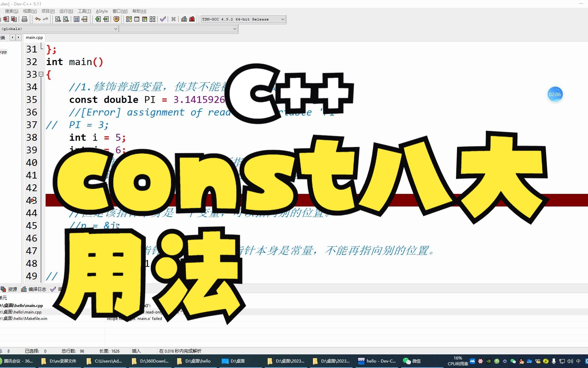
Task: Click the volume speaker tray icon
Action: tap(570, 361)
